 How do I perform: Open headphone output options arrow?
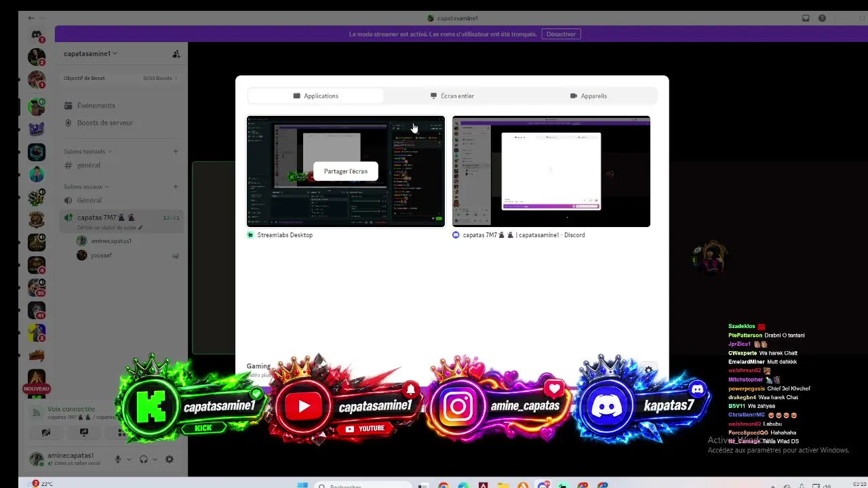155,460
